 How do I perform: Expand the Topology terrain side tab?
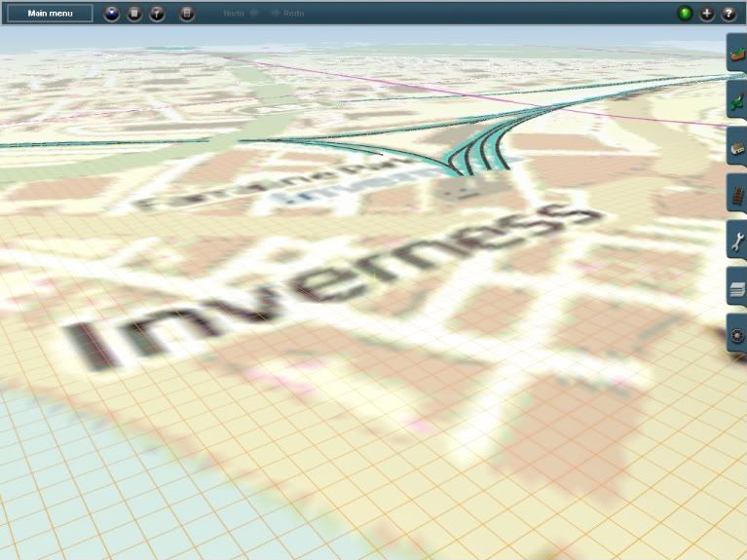click(x=737, y=54)
